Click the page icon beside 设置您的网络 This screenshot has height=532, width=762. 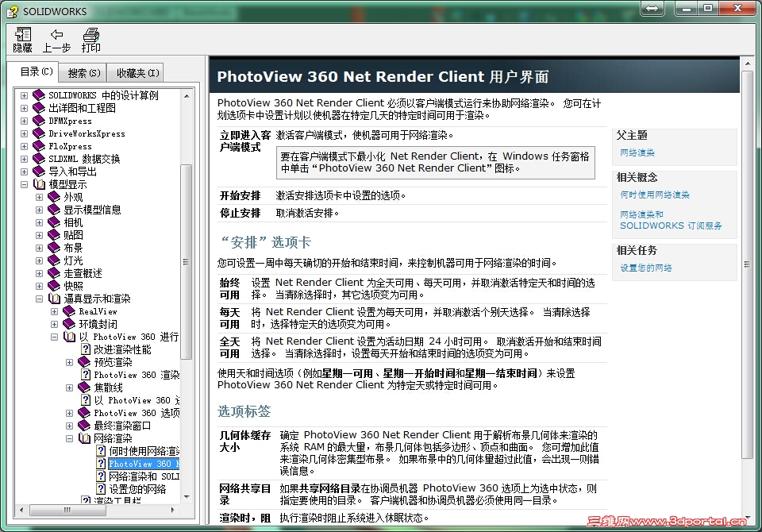pyautogui.click(x=101, y=488)
